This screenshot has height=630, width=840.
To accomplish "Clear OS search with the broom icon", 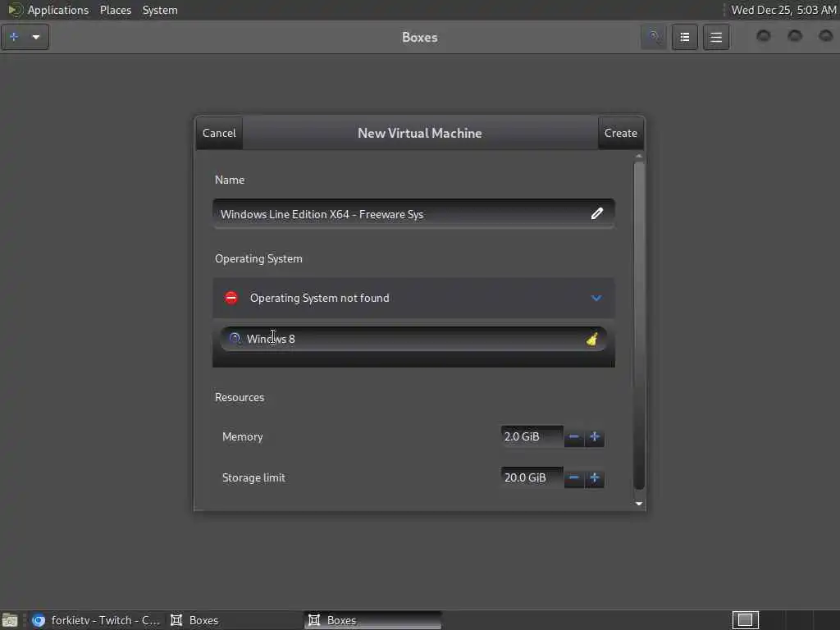I will coord(592,339).
